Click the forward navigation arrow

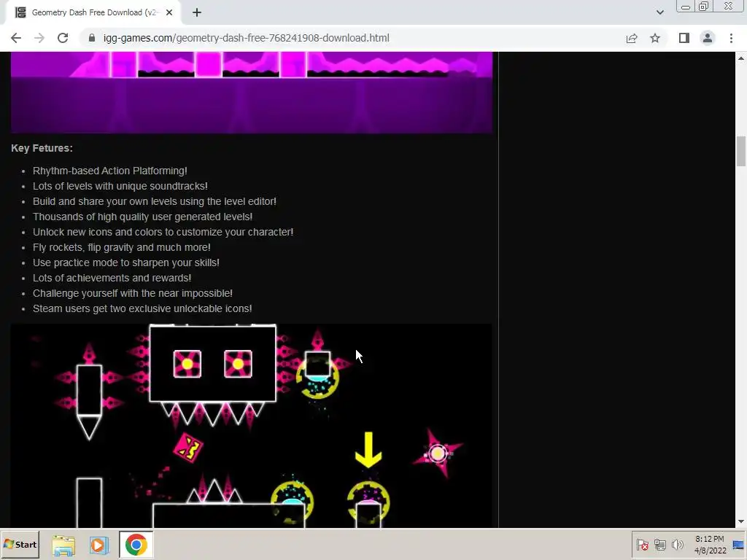click(39, 38)
